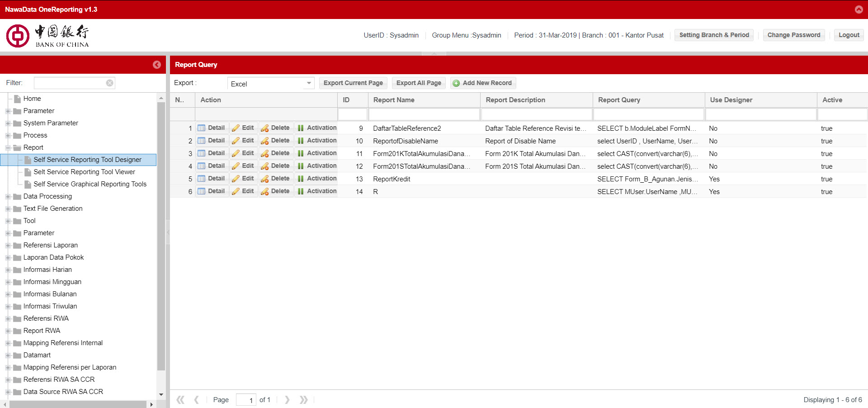Jump to last page arrow
Viewport: 868px width, 408px height.
pyautogui.click(x=303, y=400)
